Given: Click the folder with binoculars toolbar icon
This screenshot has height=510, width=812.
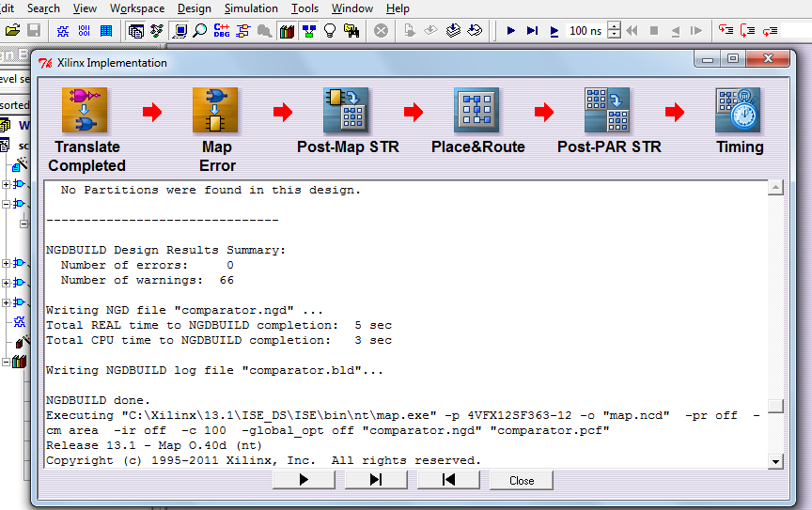Looking at the screenshot, I should pyautogui.click(x=351, y=31).
